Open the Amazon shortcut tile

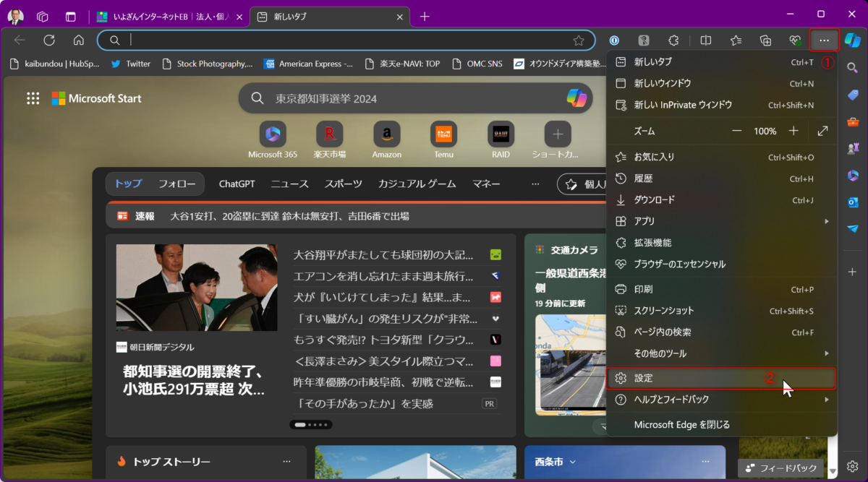[387, 139]
